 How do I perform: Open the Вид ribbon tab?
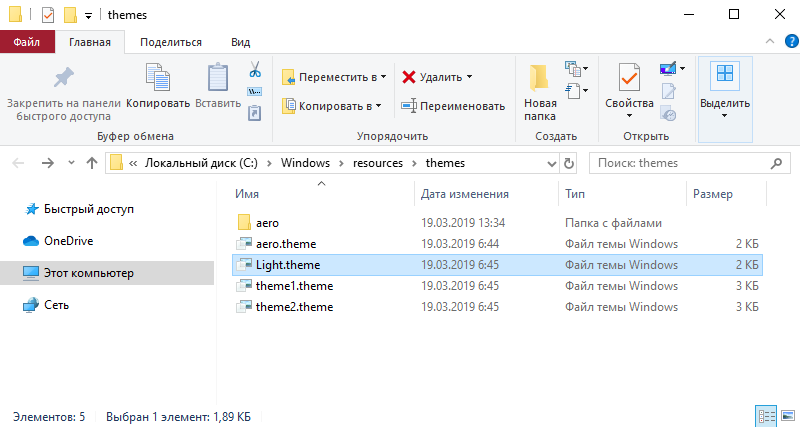pos(240,42)
